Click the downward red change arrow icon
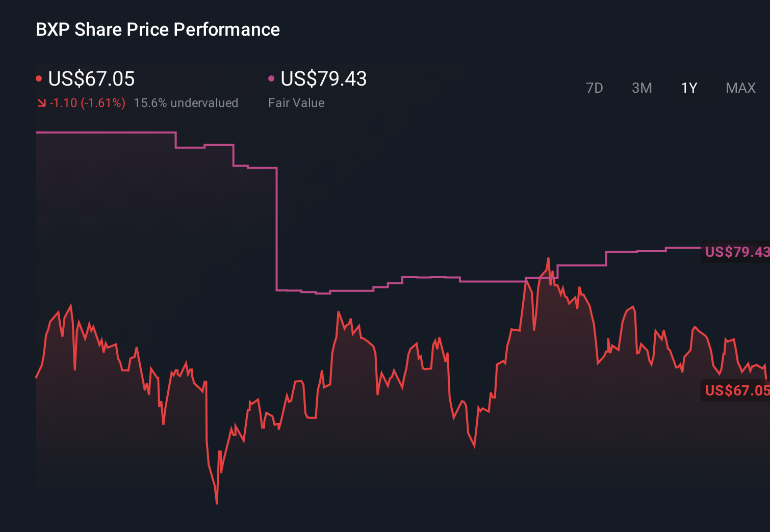770x532 pixels. click(x=41, y=102)
